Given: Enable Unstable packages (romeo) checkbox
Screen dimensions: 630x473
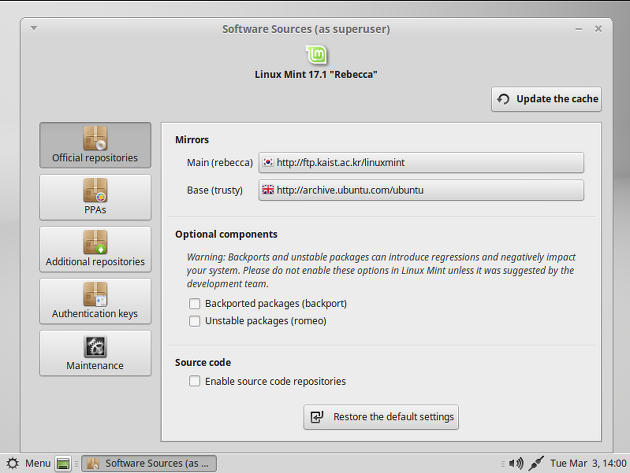Looking at the screenshot, I should tap(194, 321).
